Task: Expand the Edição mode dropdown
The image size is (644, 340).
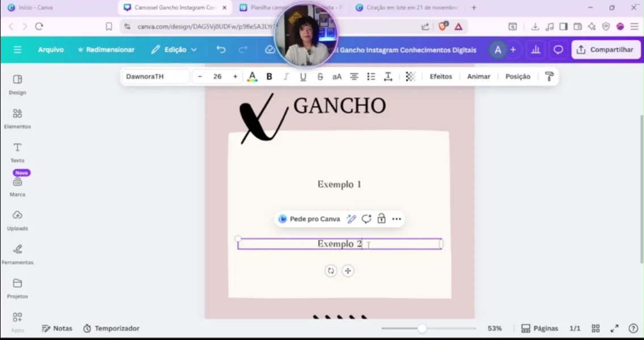Action: pyautogui.click(x=174, y=50)
